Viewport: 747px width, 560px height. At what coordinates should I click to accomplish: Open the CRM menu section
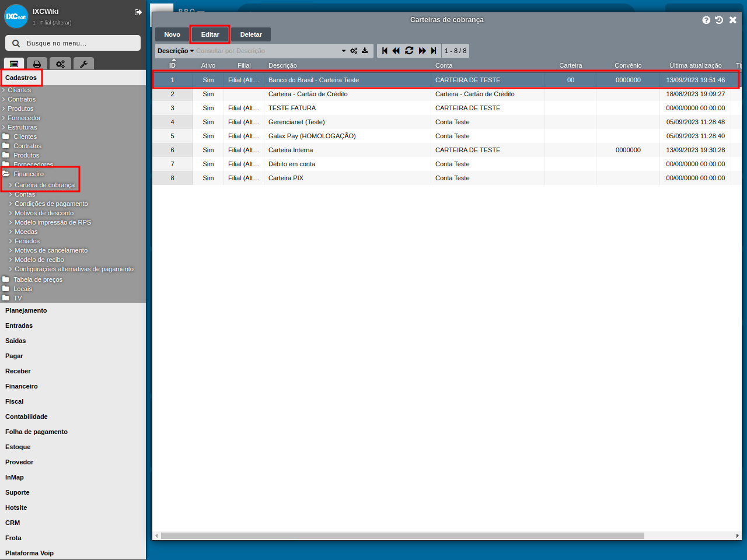13,523
